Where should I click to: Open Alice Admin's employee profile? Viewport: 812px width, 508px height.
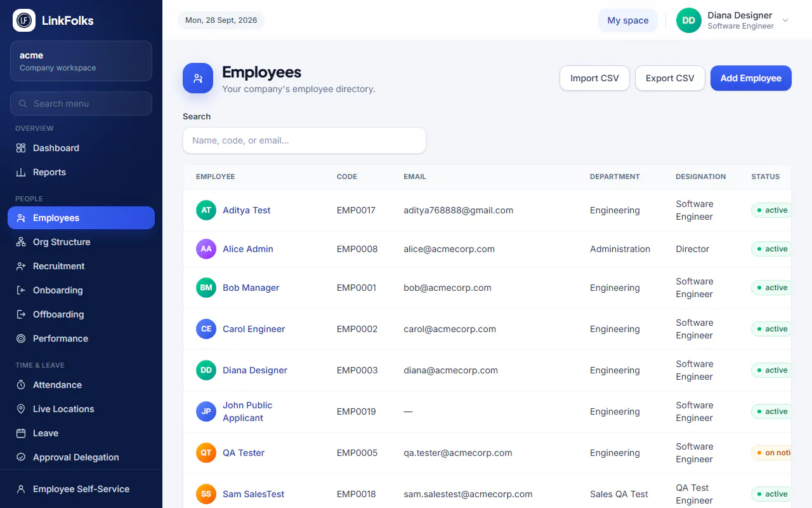[248, 249]
